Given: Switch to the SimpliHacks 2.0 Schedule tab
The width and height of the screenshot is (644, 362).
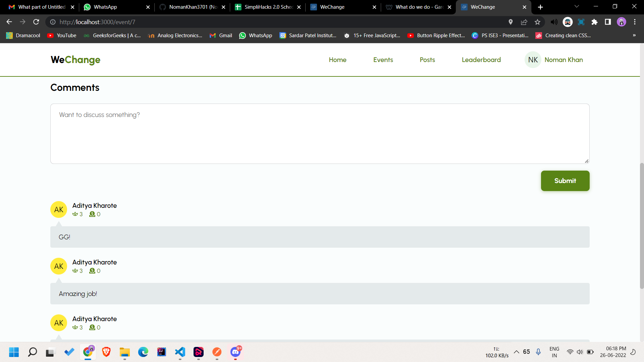Looking at the screenshot, I should 265,7.
